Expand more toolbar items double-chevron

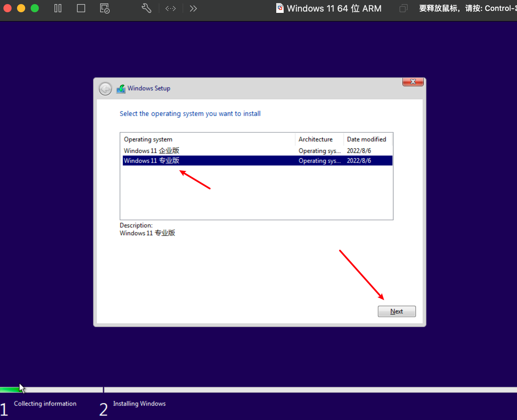pos(193,9)
